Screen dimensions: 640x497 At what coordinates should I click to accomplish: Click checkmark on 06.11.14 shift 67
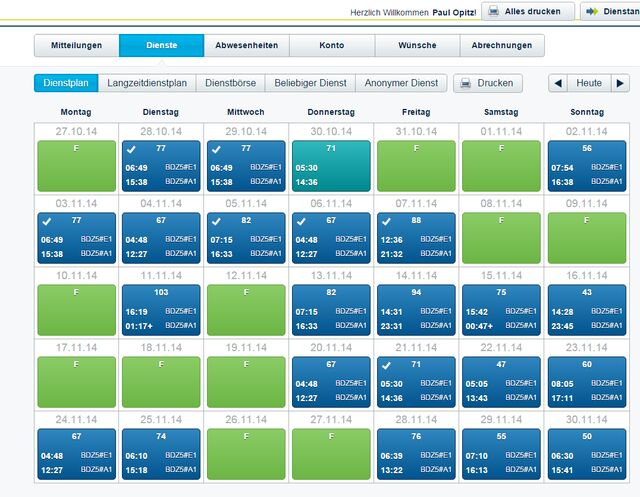301,222
